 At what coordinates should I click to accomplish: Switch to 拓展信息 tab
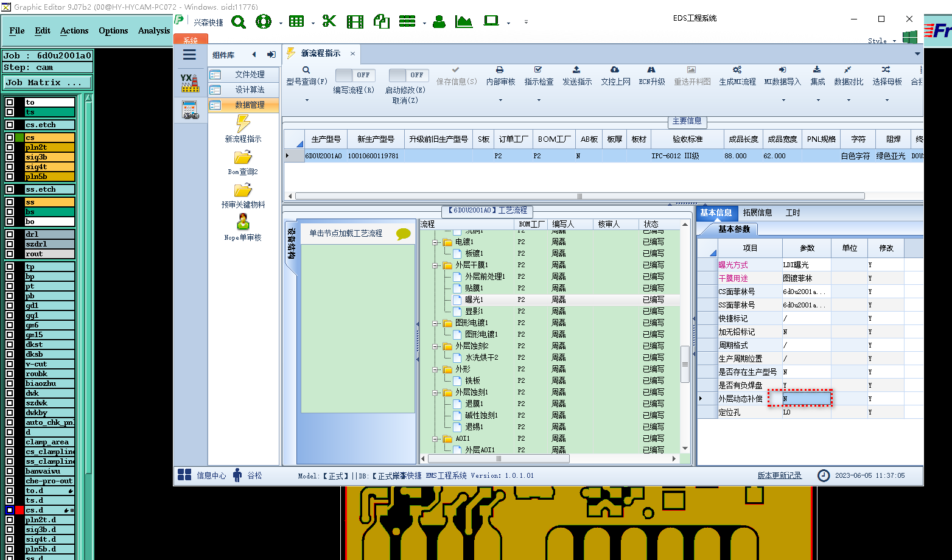click(757, 212)
